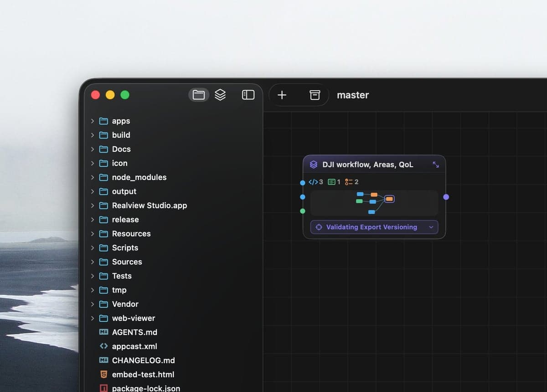Click the master branch label

pos(353,95)
